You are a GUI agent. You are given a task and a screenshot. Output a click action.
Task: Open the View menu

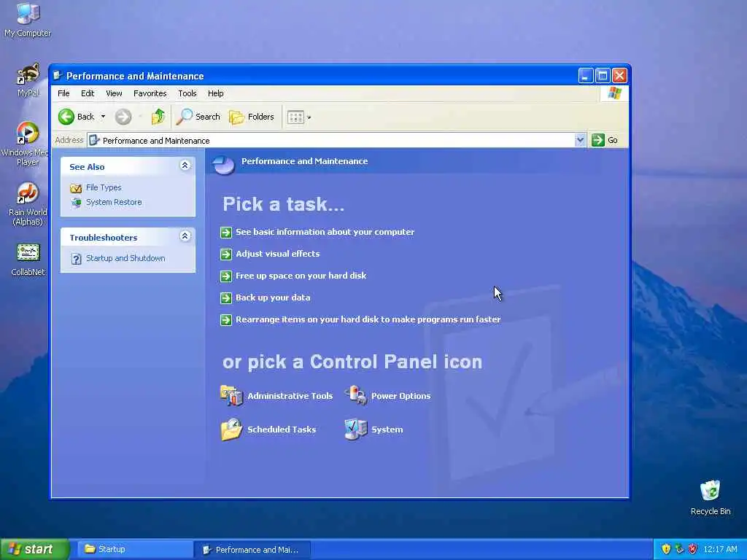[114, 93]
